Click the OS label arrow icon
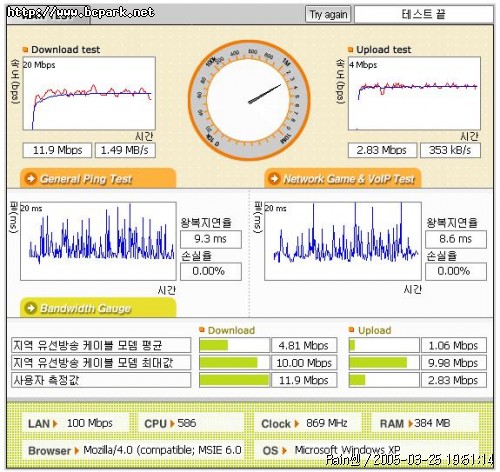This screenshot has height=472, width=500. pyautogui.click(x=284, y=451)
